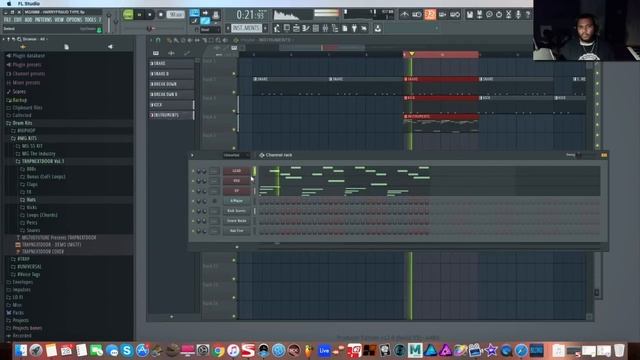Image resolution: width=640 pixels, height=360 pixels.
Task: Mute the Snare Rocks channel
Action: (193, 221)
